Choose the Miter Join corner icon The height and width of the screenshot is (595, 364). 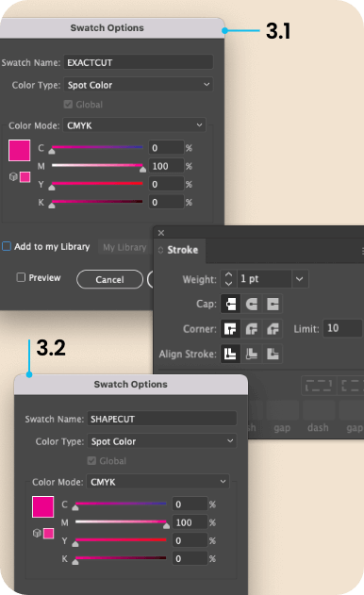[x=230, y=328]
